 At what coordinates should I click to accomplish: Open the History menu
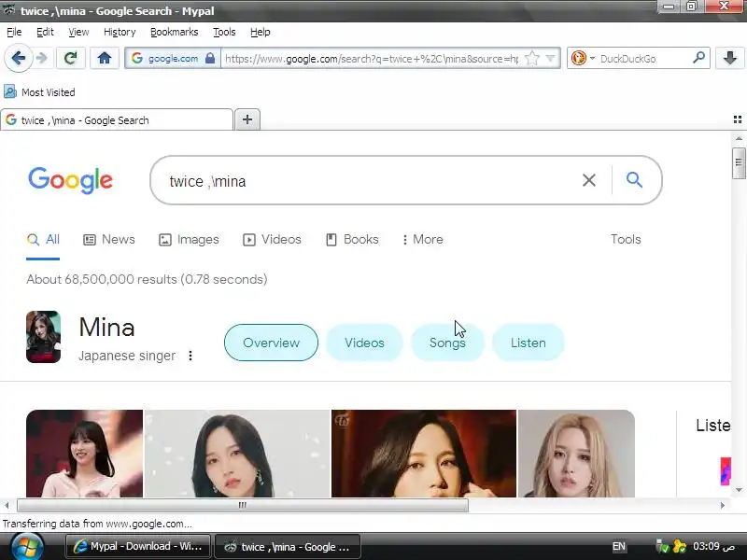[x=120, y=32]
